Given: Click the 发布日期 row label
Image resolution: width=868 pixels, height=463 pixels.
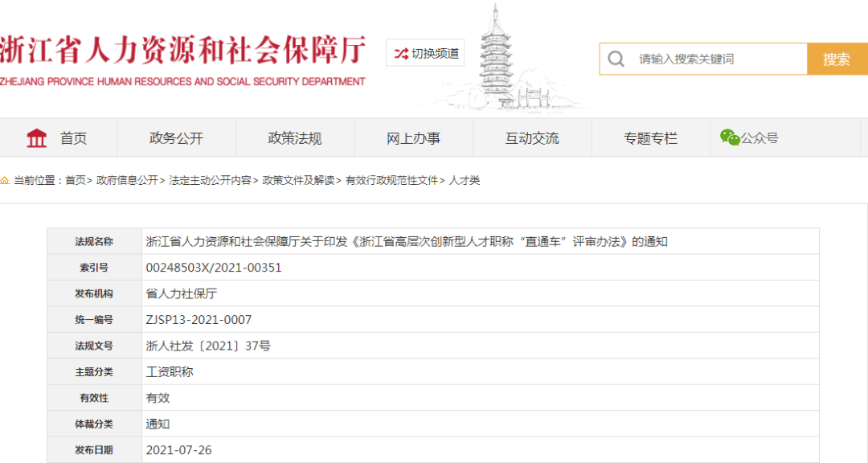Looking at the screenshot, I should (x=94, y=449).
